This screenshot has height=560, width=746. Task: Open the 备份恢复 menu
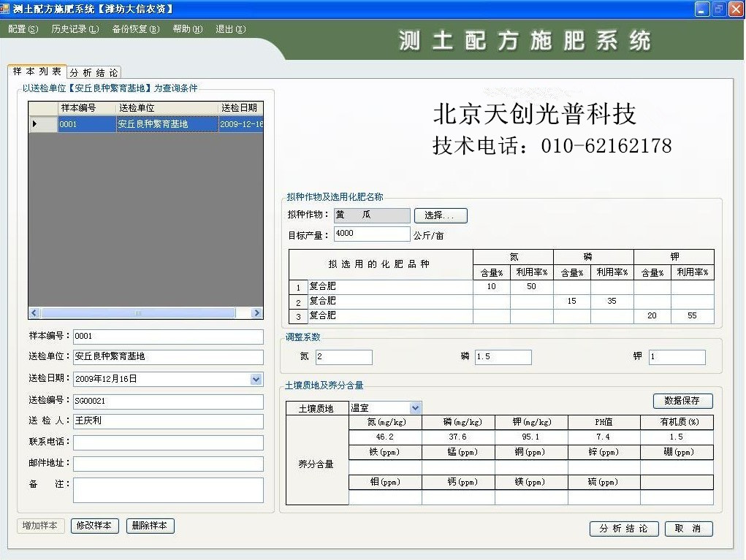tap(135, 29)
